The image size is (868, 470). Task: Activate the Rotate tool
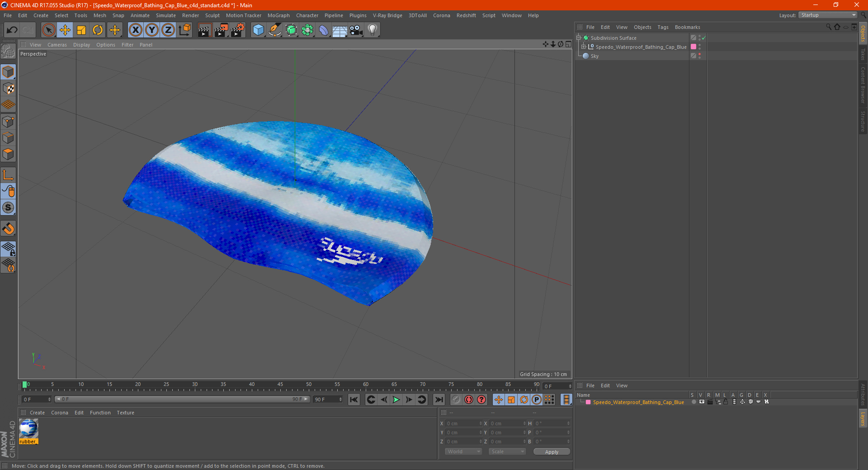(x=98, y=30)
